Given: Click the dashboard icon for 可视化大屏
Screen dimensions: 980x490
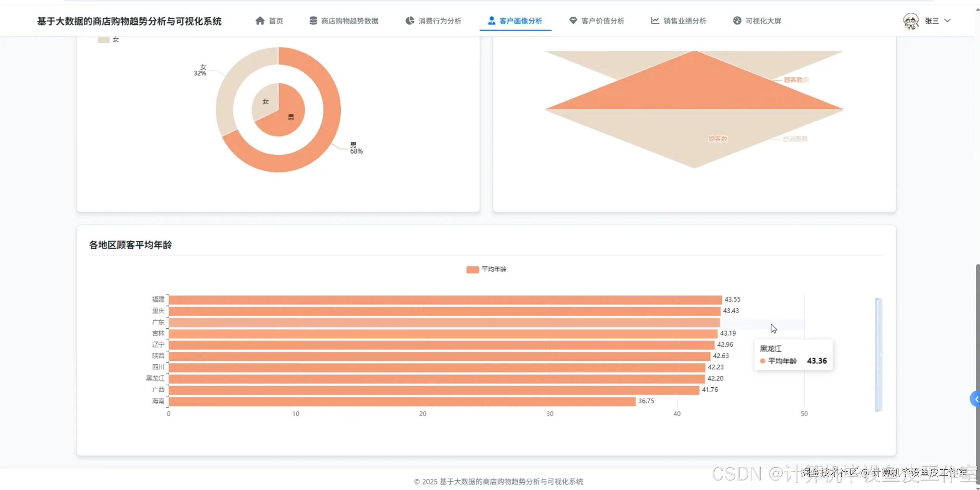Looking at the screenshot, I should (x=737, y=21).
